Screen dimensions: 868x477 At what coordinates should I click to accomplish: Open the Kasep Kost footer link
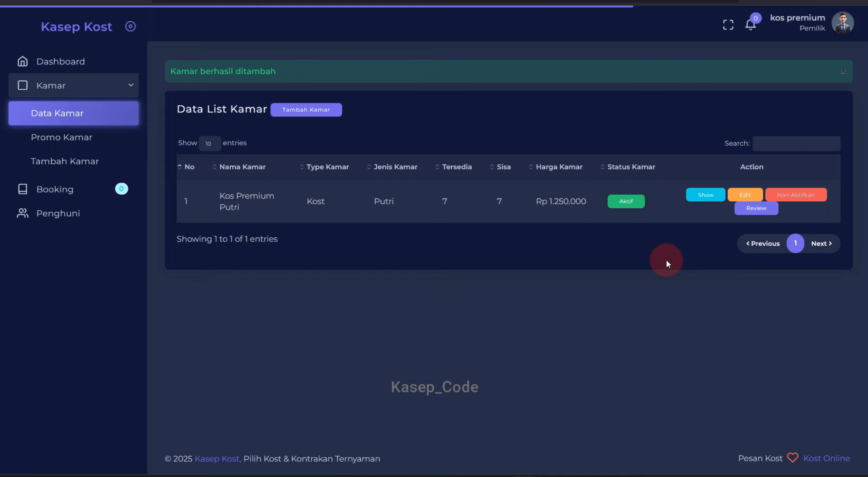(218, 459)
